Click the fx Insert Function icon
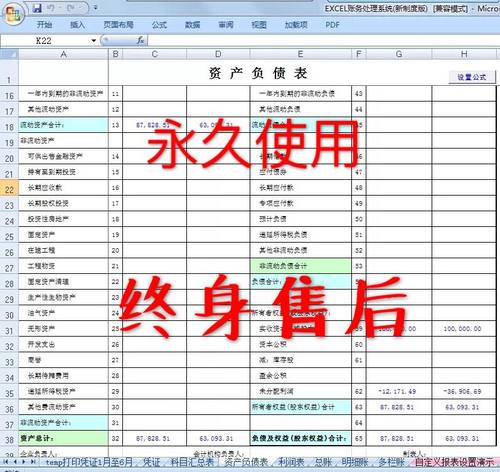500x472 pixels. [140, 40]
